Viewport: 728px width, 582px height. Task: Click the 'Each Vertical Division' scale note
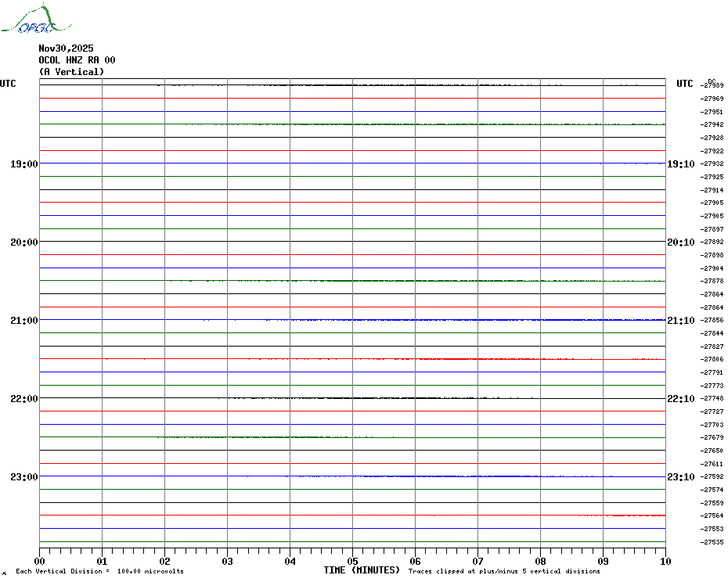(99, 572)
